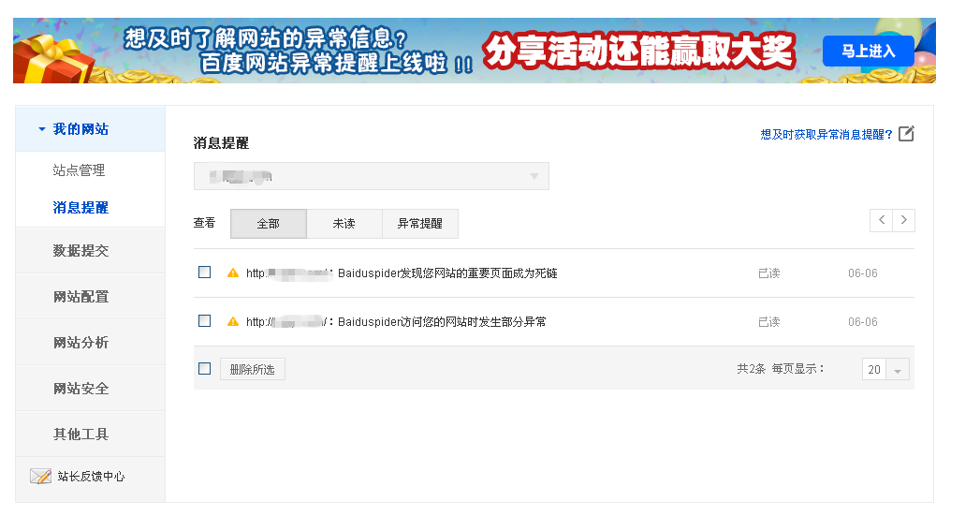980x516 pixels.
Task: Switch to the 异常提醒 tab
Action: pyautogui.click(x=419, y=224)
